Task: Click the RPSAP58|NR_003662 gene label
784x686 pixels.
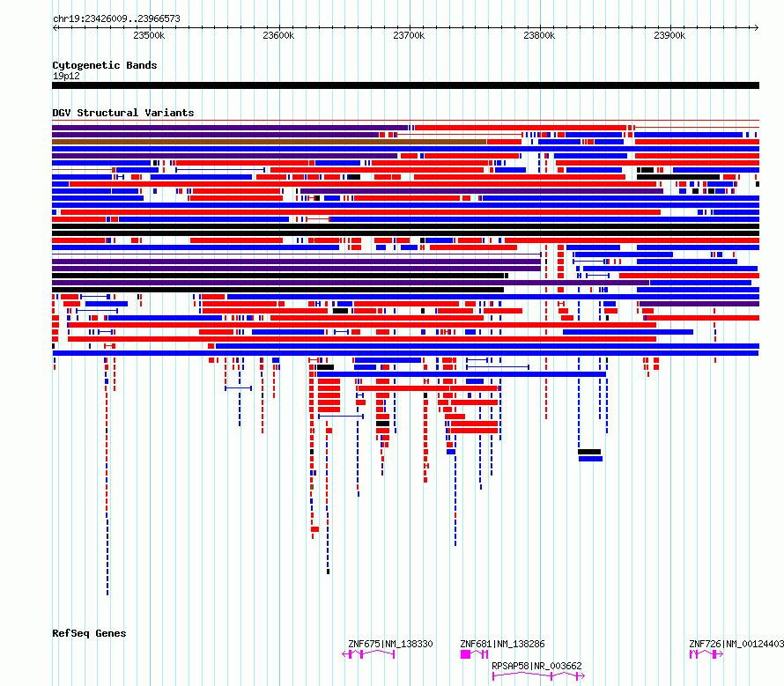Action: pos(537,666)
